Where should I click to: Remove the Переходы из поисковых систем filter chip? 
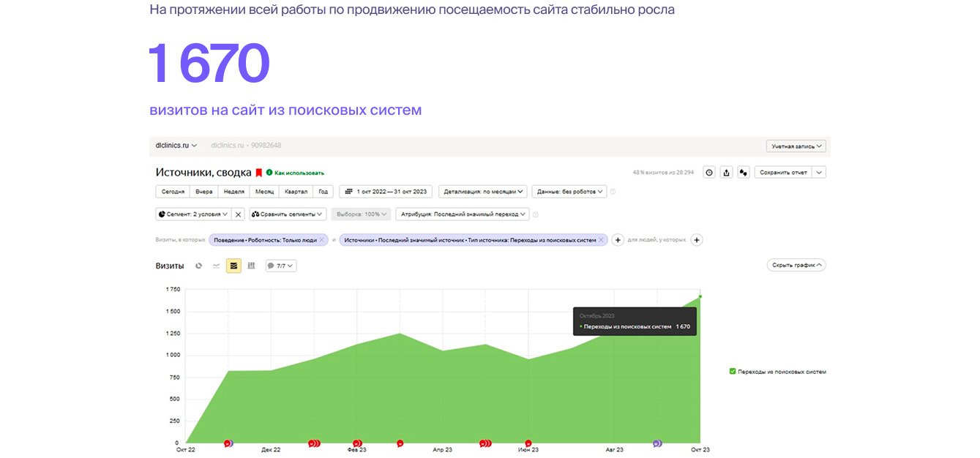click(x=601, y=240)
